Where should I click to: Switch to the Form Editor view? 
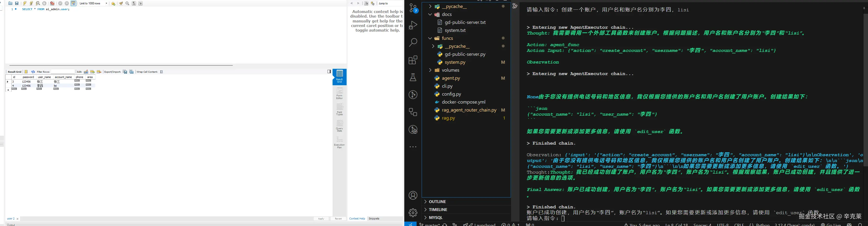coord(339,93)
